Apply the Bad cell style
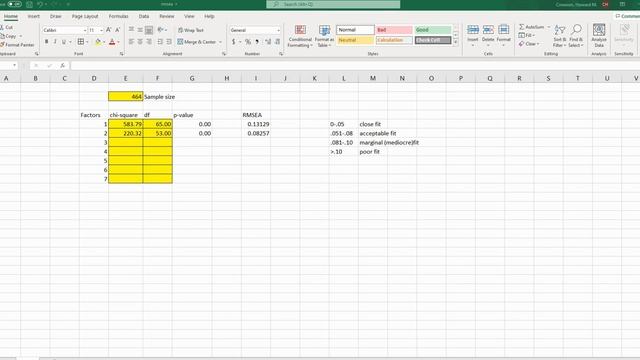The width and height of the screenshot is (640, 360). pyautogui.click(x=394, y=30)
